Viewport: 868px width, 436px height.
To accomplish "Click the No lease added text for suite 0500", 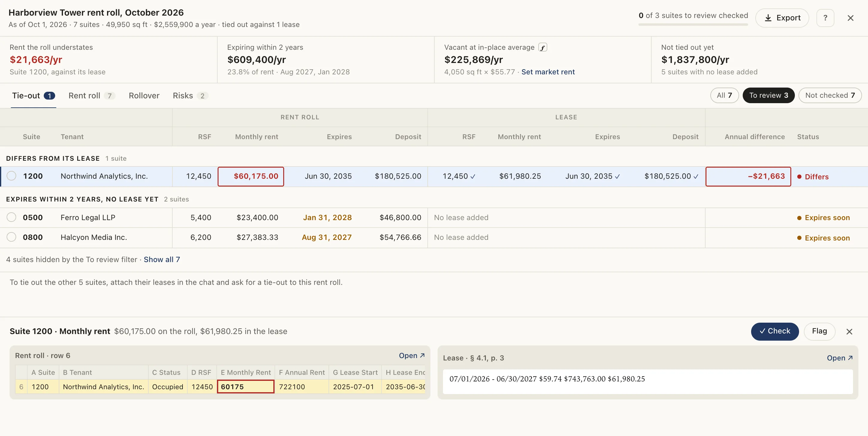I will pos(461,217).
